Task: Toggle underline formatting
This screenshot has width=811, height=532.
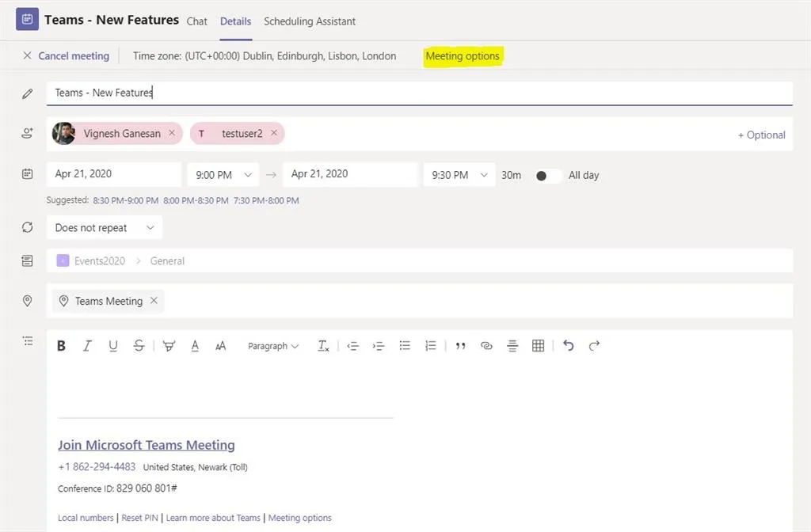Action: [112, 346]
